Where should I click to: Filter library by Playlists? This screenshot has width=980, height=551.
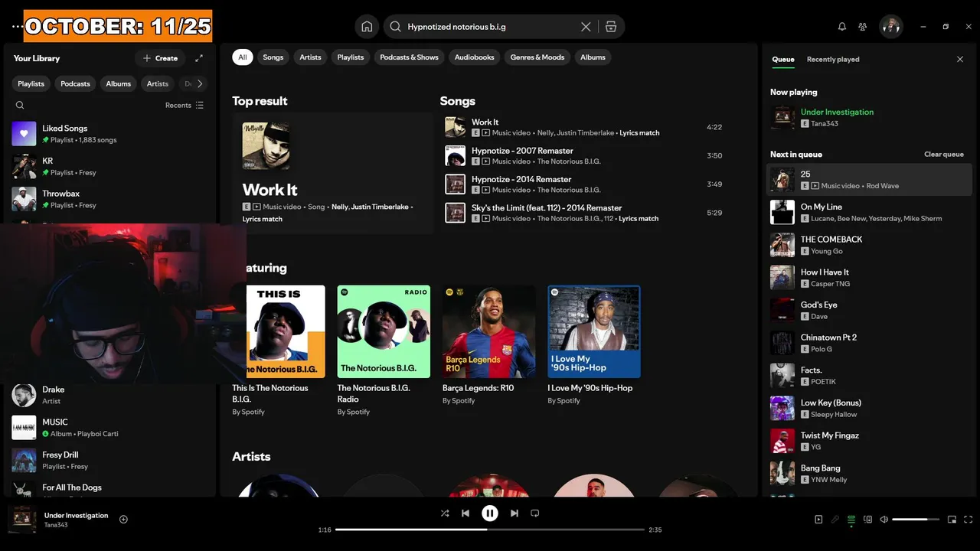point(31,84)
